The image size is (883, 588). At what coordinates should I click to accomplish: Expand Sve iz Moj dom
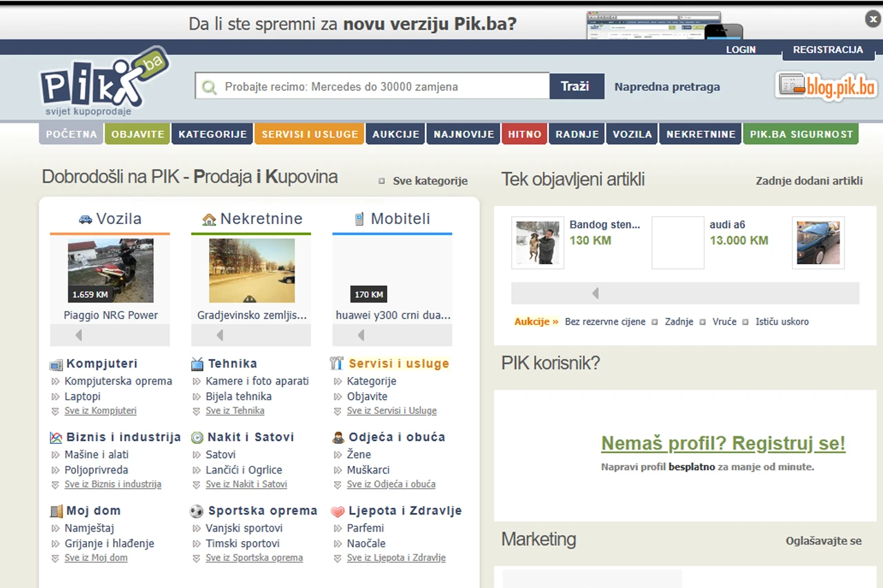[96, 558]
